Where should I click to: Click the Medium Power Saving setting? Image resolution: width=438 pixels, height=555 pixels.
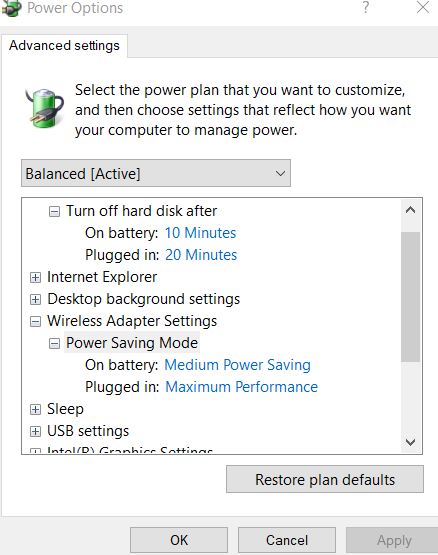click(x=238, y=365)
